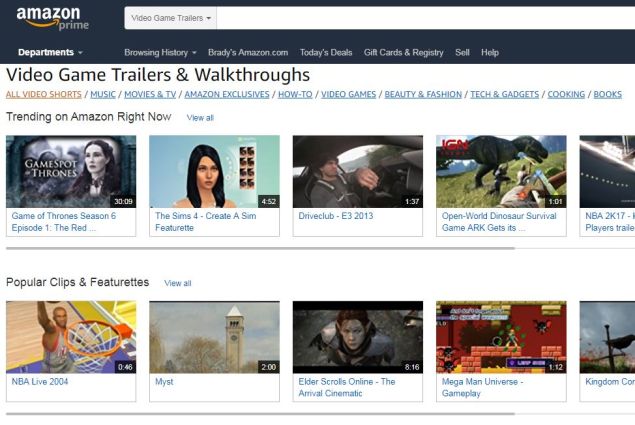Play the Myst clock tower thumbnail
Image resolution: width=635 pixels, height=425 pixels.
pyautogui.click(x=214, y=337)
